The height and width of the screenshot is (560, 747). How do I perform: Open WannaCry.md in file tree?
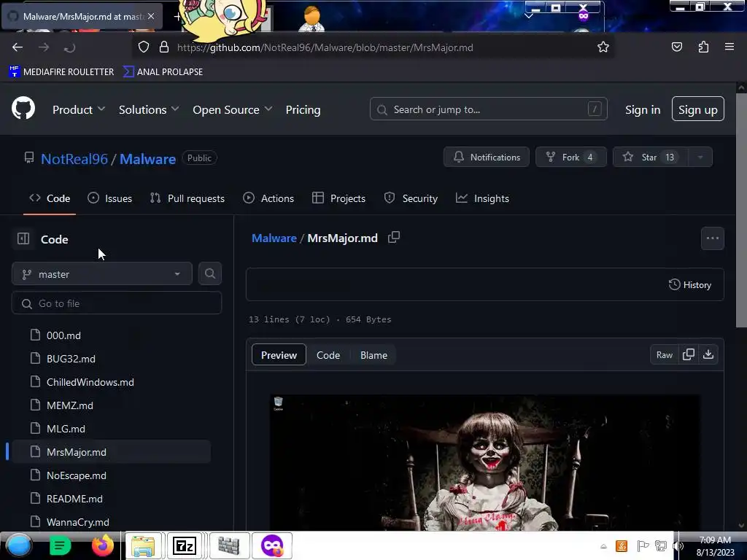click(77, 522)
